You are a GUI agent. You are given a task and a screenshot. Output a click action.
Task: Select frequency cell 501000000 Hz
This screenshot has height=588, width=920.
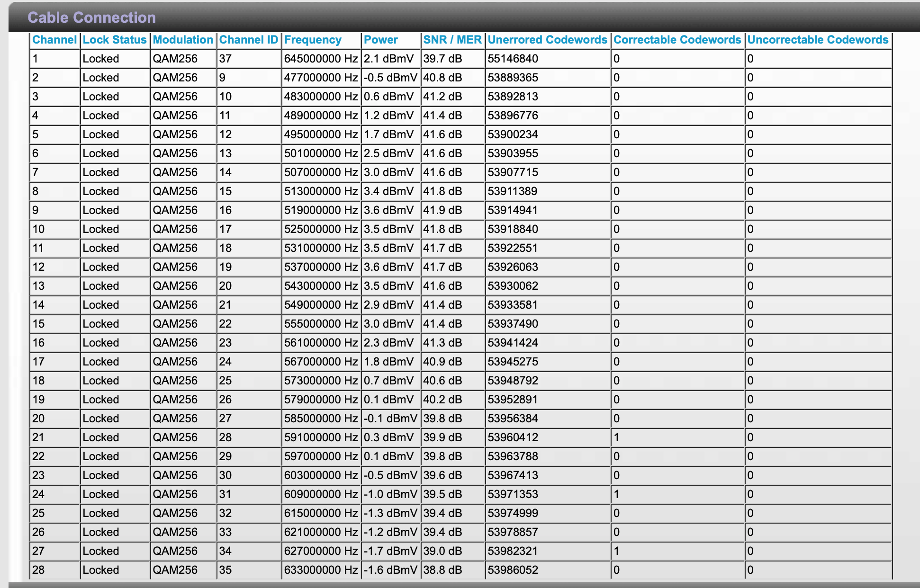[x=321, y=153]
